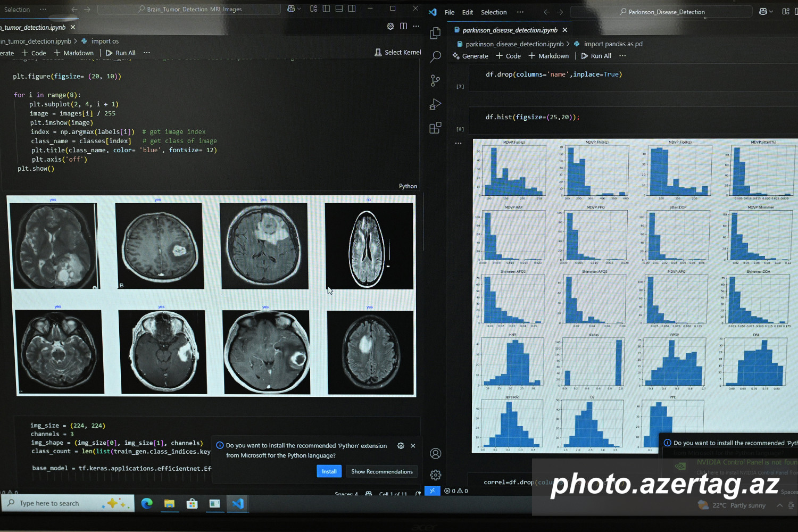Open Accounts menu in the activity bar
798x532 pixels.
436,453
